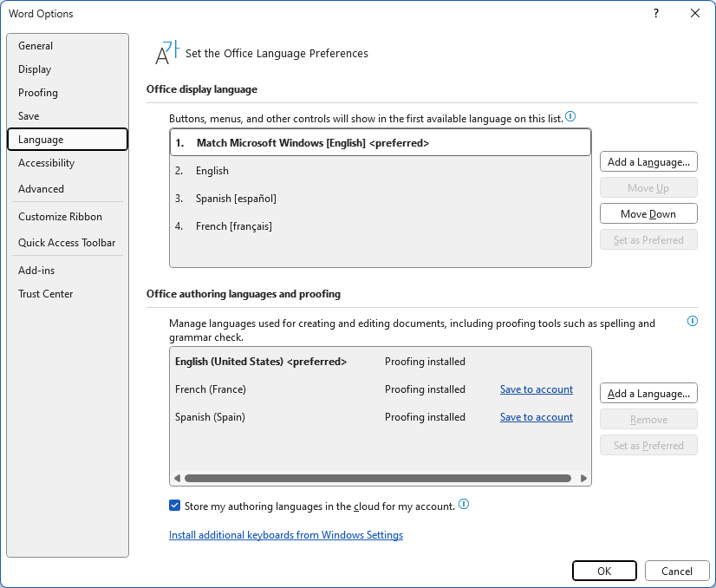Click Add a Language for authoring languages
Viewport: 716px width, 588px height.
point(648,394)
